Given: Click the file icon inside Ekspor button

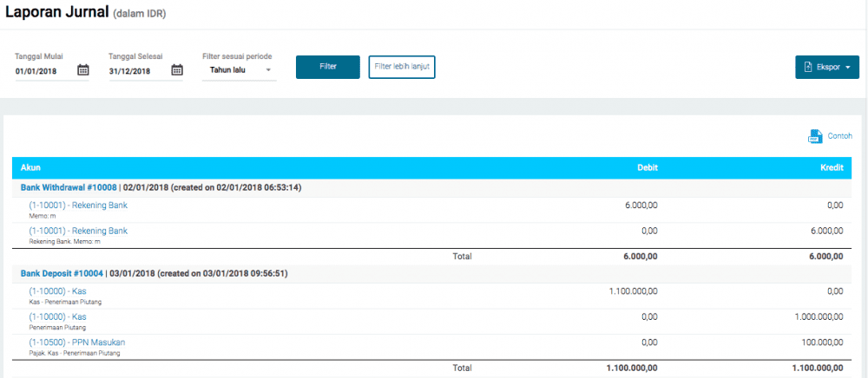Looking at the screenshot, I should [x=808, y=67].
